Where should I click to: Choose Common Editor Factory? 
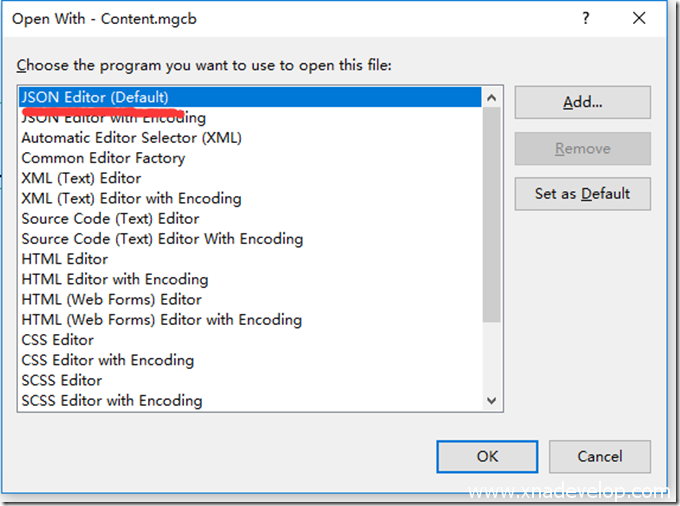pyautogui.click(x=103, y=158)
